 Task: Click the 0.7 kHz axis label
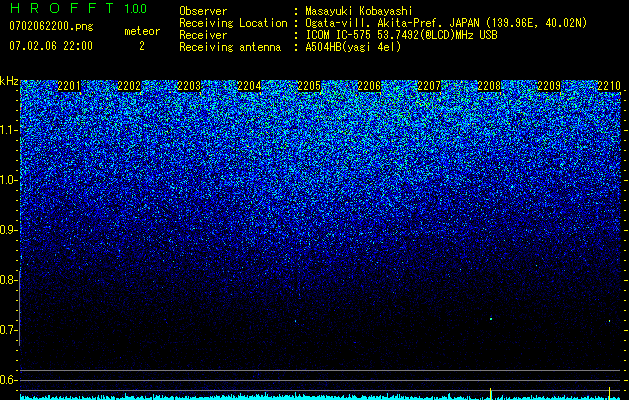(x=8, y=330)
